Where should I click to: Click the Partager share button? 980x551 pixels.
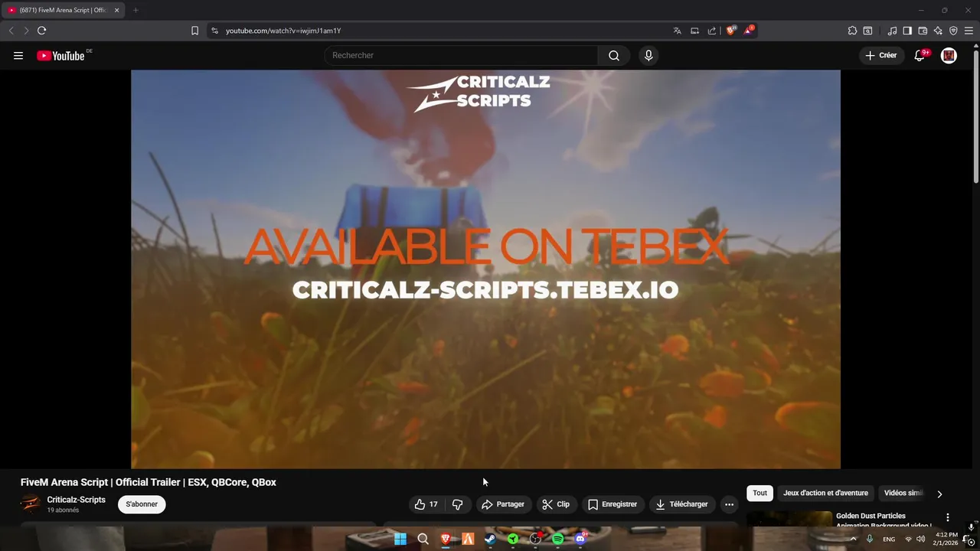(x=503, y=504)
